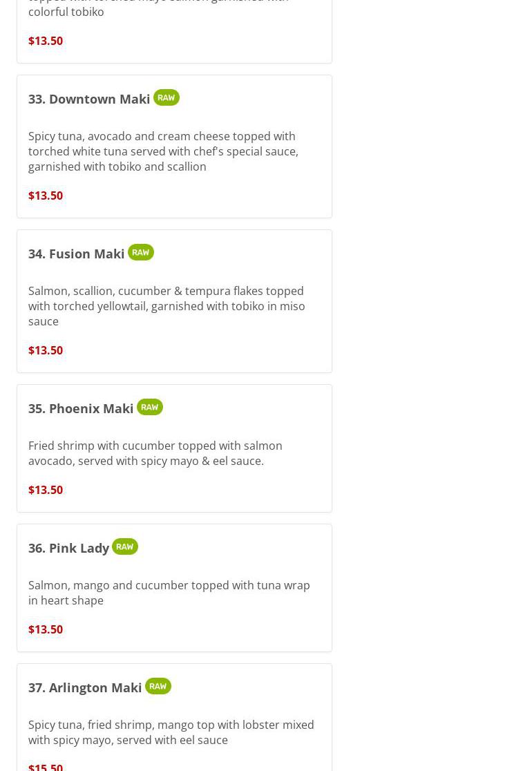Click the Downtown Maki spicy tuna description
This screenshot has width=532, height=771.
pos(163,151)
